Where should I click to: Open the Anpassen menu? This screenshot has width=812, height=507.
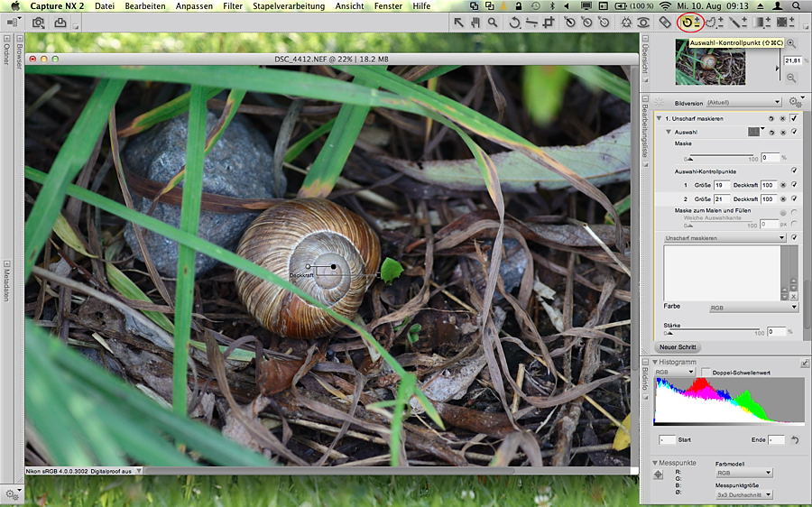[194, 6]
